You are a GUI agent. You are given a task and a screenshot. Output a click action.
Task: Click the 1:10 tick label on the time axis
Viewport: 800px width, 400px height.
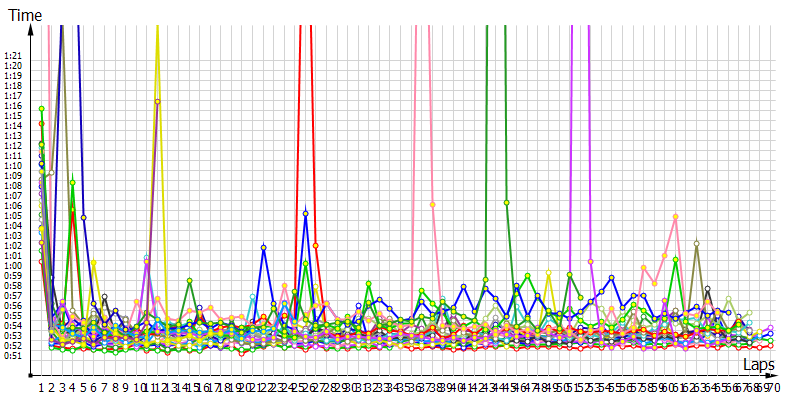(x=13, y=166)
